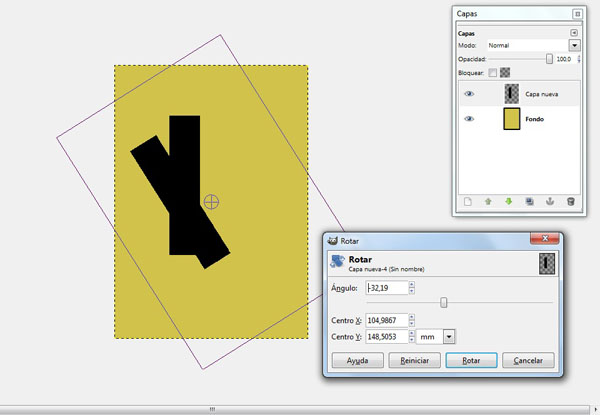Toggle visibility of the Fondo layer
The width and height of the screenshot is (600, 415).
coord(470,119)
